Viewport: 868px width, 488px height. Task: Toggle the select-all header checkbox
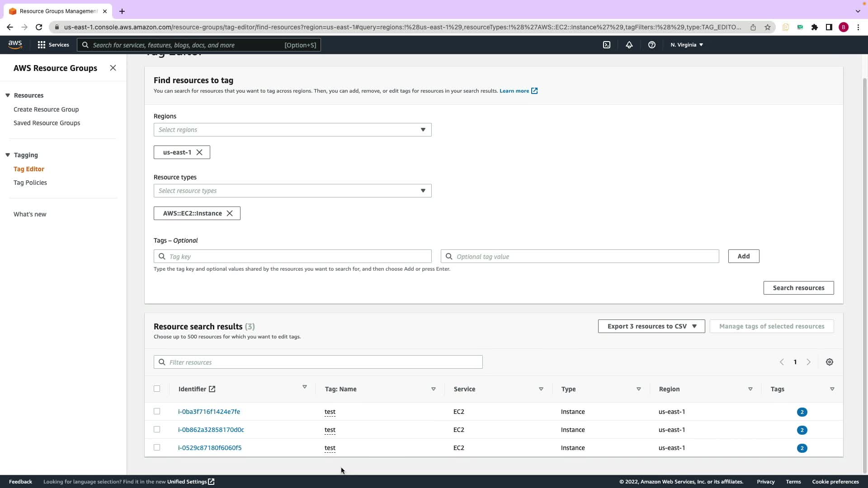(157, 389)
